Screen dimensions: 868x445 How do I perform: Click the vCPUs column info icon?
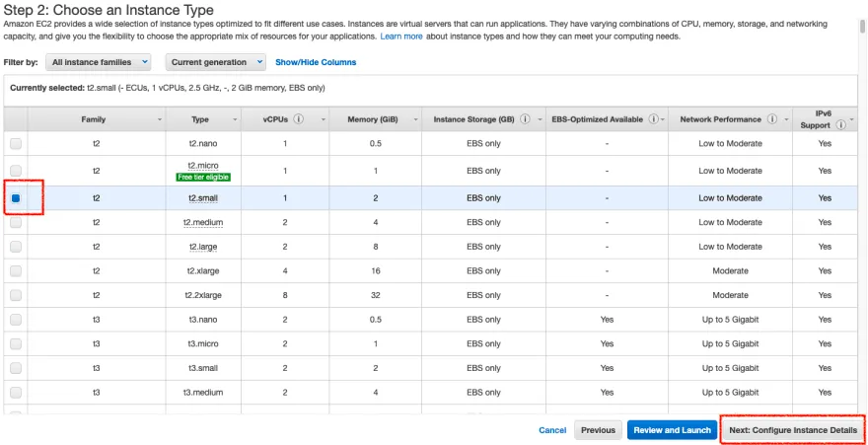[298, 119]
